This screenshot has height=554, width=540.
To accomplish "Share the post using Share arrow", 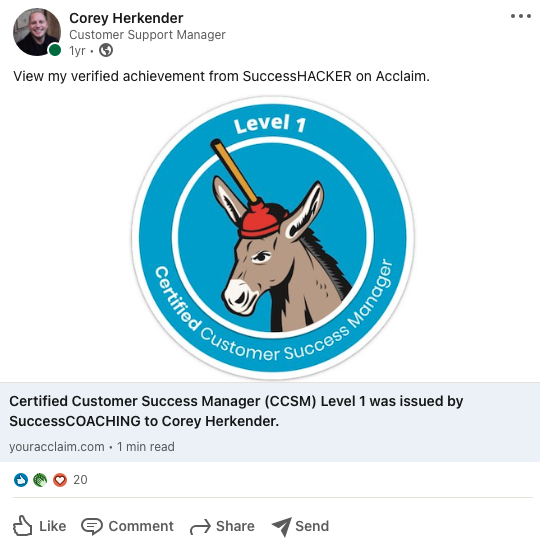I will (222, 526).
